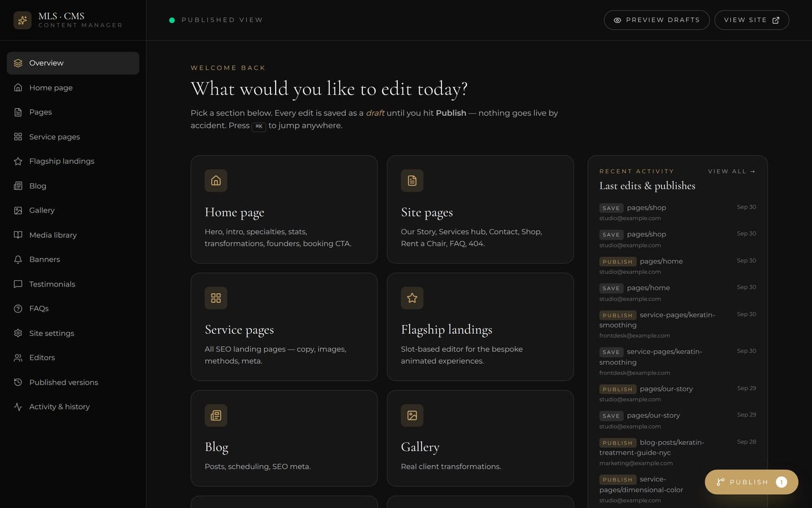Click the ⌘K keyboard shortcut badge

click(259, 126)
